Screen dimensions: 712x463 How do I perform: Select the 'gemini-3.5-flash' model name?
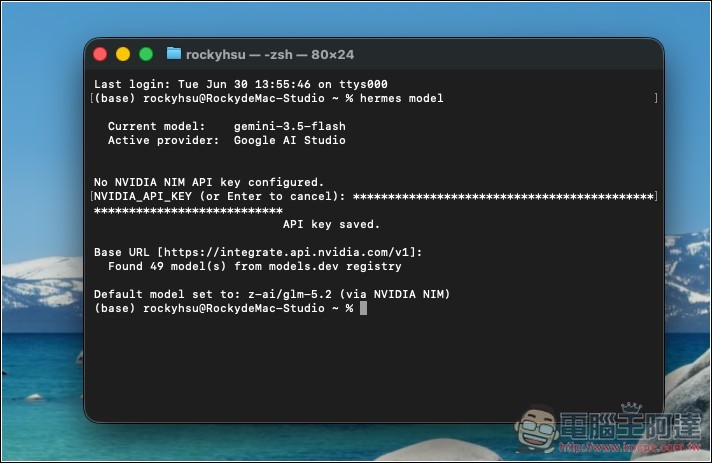click(x=290, y=126)
